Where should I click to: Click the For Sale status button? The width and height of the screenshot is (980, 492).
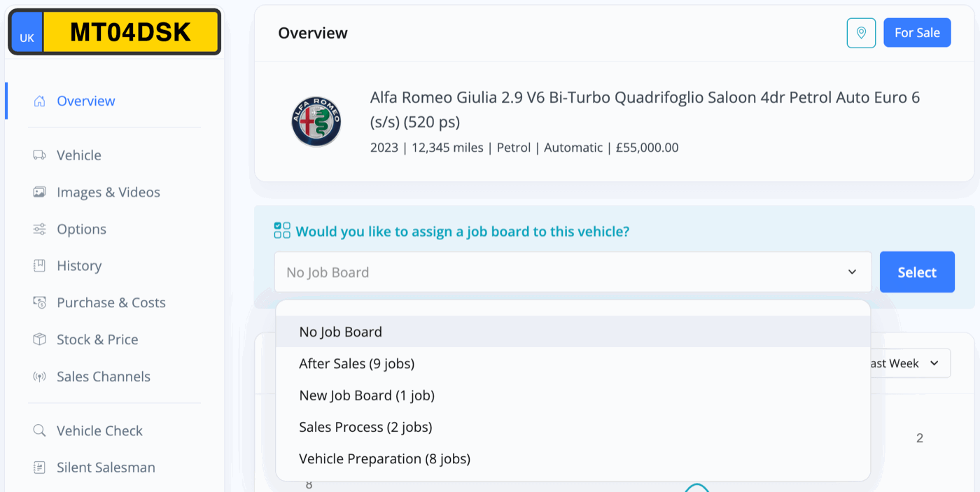coord(917,33)
